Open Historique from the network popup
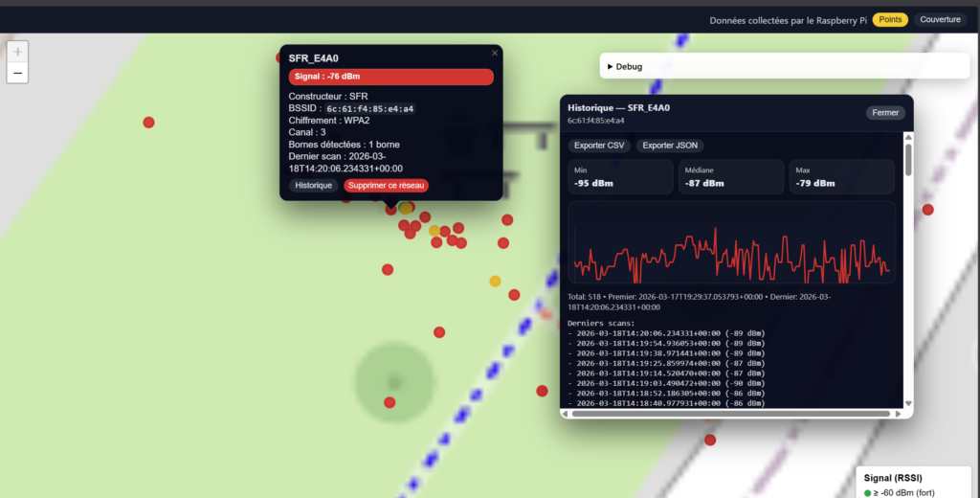980x498 pixels. pos(313,185)
